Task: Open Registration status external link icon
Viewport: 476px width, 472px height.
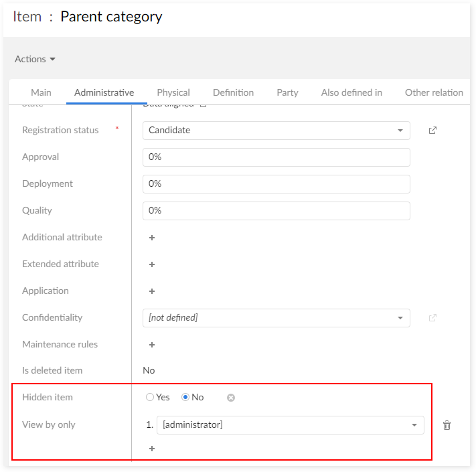Action: [432, 131]
